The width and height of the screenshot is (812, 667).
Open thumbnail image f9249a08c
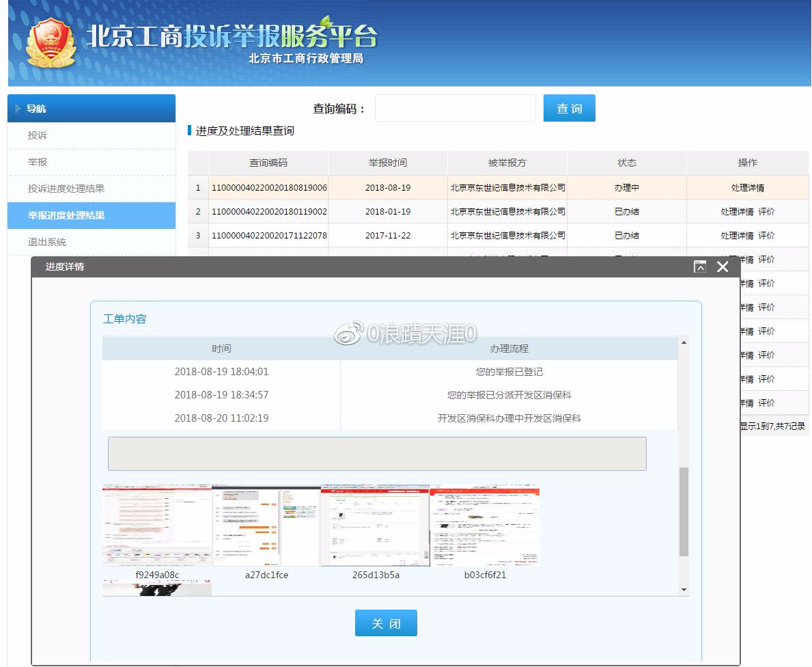pos(157,526)
